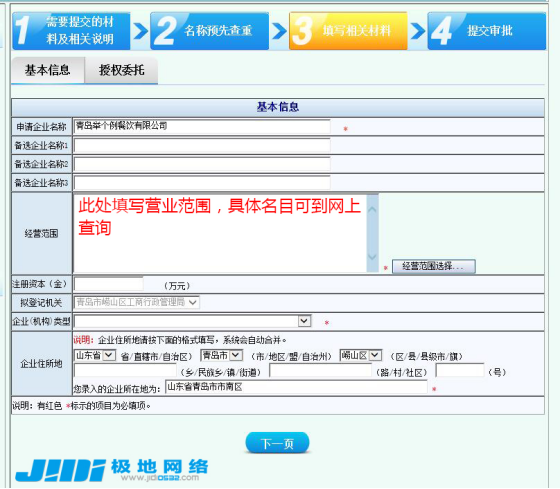Click the 经营范围选择 button
560x489 pixels.
(434, 266)
